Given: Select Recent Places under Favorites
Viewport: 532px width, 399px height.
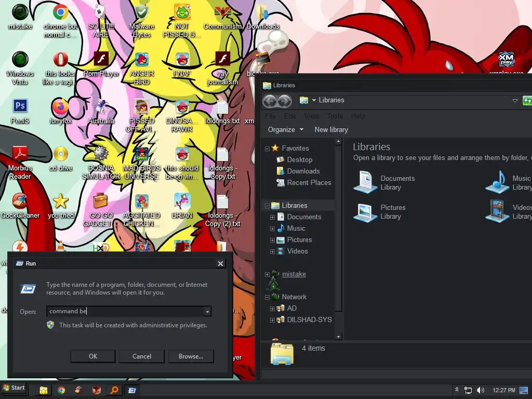Looking at the screenshot, I should (303, 183).
